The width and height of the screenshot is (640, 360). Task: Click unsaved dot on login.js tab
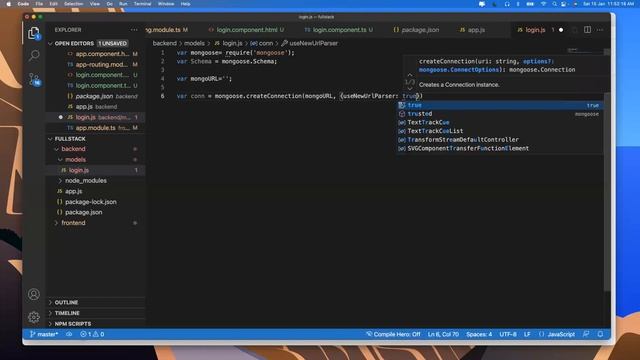[561, 30]
